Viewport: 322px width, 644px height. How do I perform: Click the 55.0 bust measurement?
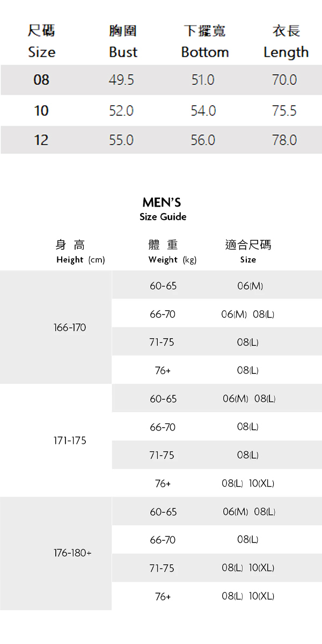point(121,140)
